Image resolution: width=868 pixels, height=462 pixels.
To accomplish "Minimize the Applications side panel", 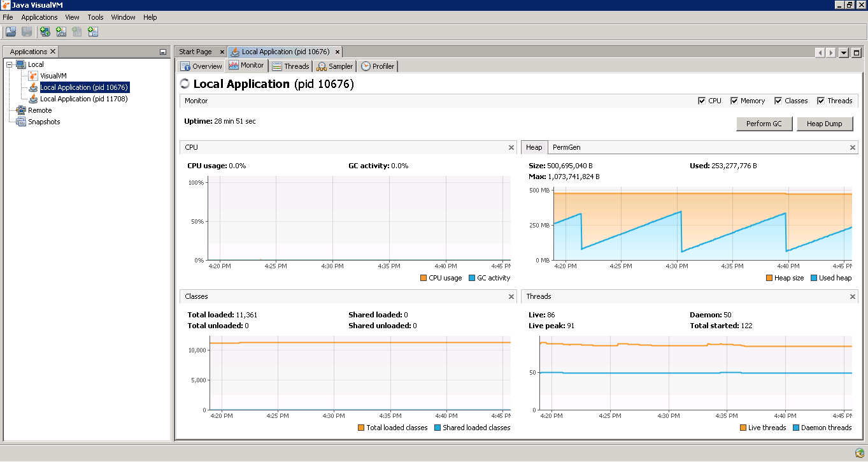I will coord(162,52).
